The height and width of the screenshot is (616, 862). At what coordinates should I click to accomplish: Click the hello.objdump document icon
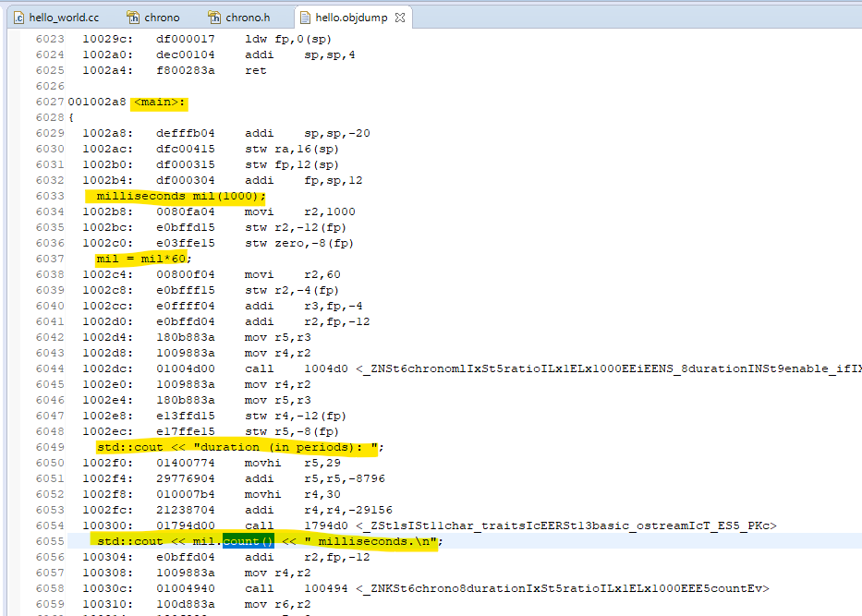coord(305,18)
